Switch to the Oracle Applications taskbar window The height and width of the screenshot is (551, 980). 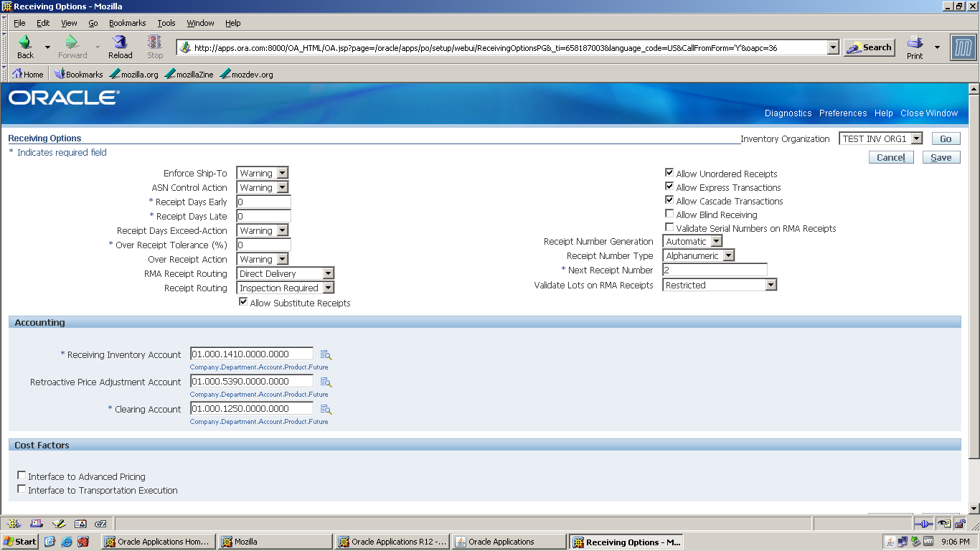509,542
